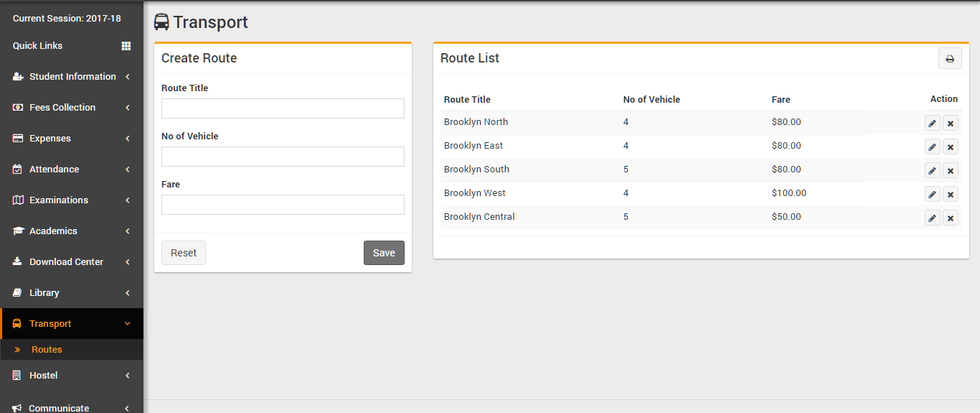The height and width of the screenshot is (413, 980).
Task: Click the Reset button
Action: click(184, 253)
